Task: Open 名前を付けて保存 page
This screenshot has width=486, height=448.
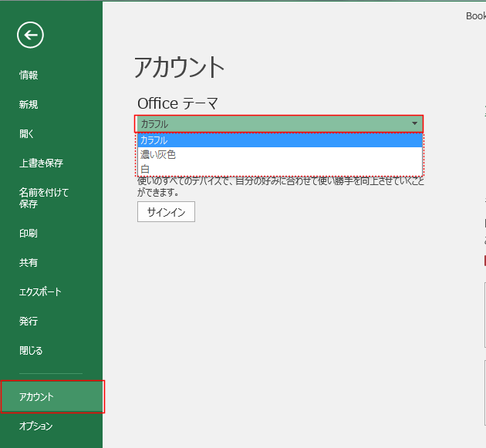Action: point(43,198)
